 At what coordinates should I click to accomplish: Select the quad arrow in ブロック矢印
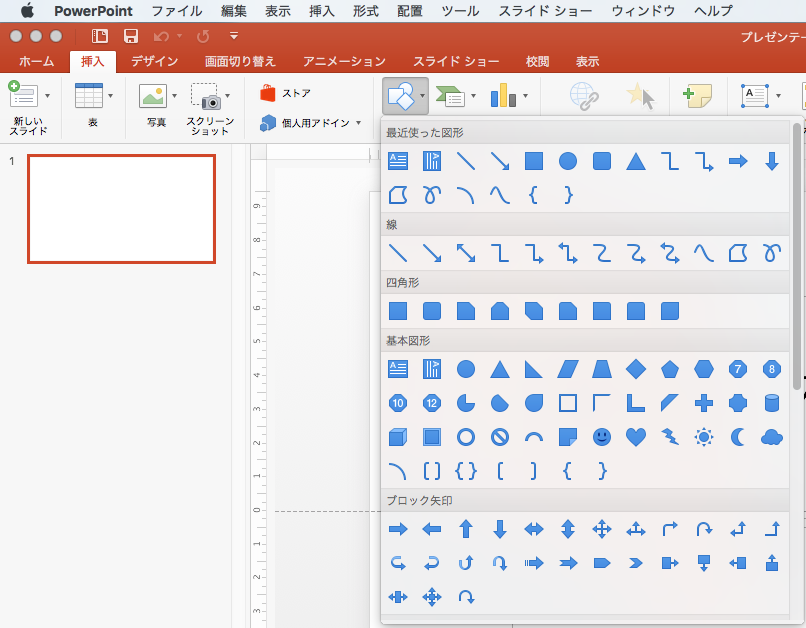pos(602,530)
